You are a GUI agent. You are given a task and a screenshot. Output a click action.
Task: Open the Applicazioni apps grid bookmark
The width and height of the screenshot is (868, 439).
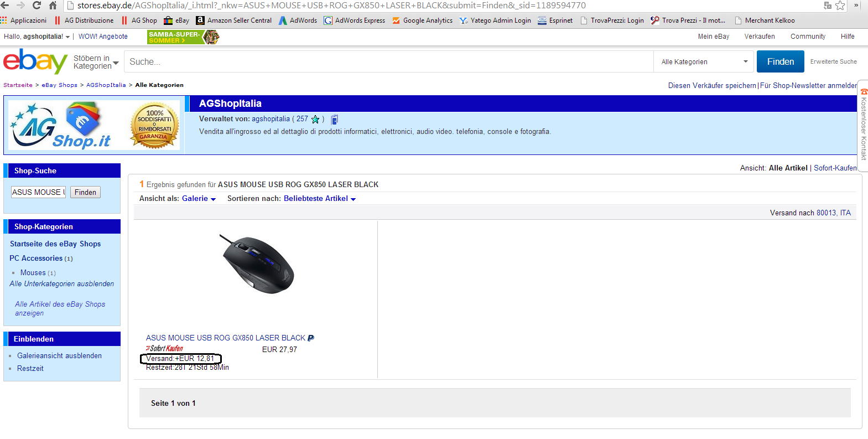click(24, 20)
